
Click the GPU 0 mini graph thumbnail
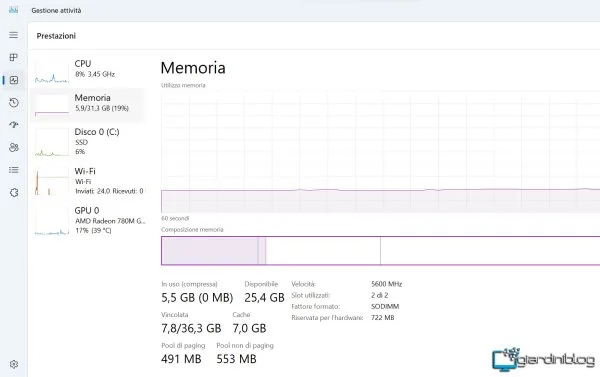click(x=52, y=221)
